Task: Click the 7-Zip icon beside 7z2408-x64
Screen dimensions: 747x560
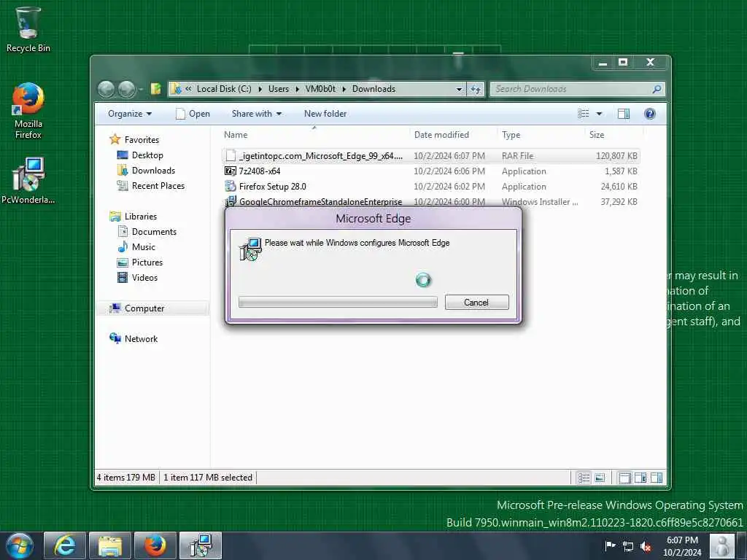Action: click(230, 171)
